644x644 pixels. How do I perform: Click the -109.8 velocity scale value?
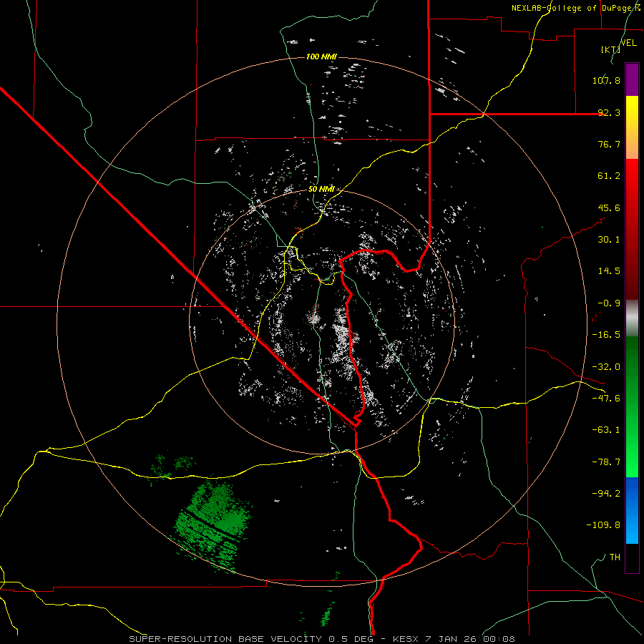coord(603,525)
